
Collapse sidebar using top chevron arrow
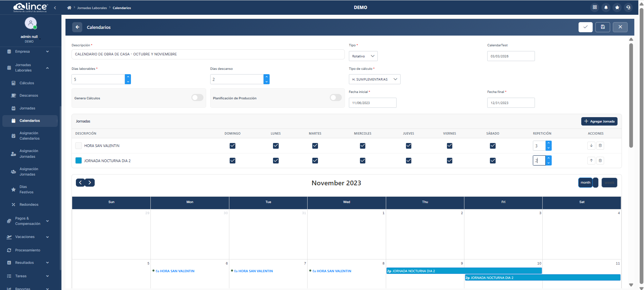pyautogui.click(x=55, y=8)
